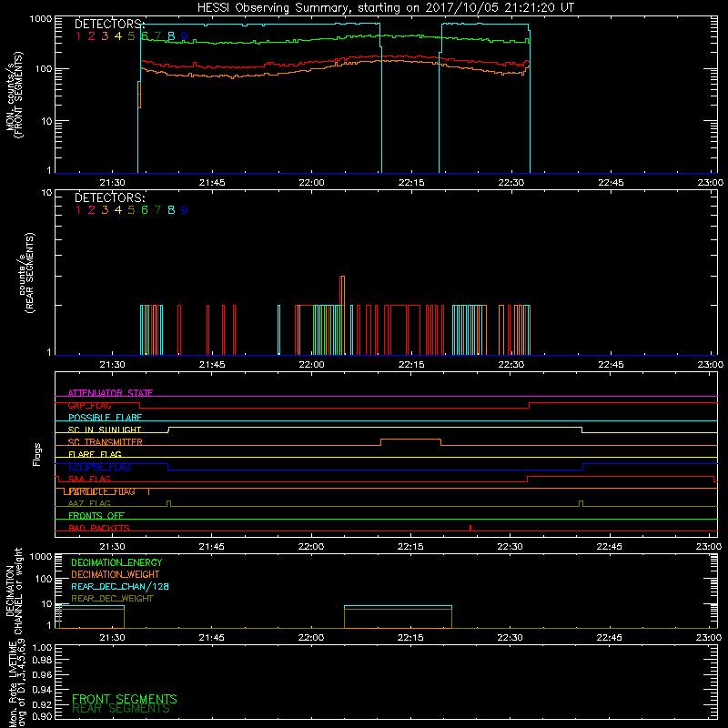Image resolution: width=728 pixels, height=728 pixels.
Task: Click the DECIMATION_ENERGY legend entry
Action: coord(116,562)
